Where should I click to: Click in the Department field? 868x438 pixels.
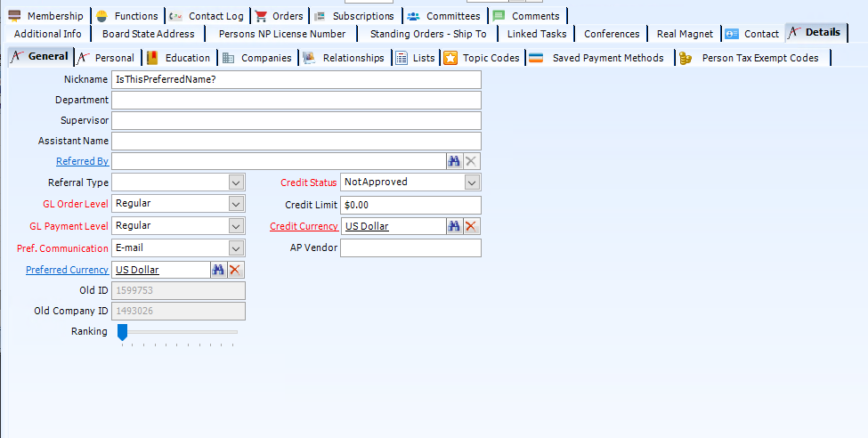(x=296, y=101)
